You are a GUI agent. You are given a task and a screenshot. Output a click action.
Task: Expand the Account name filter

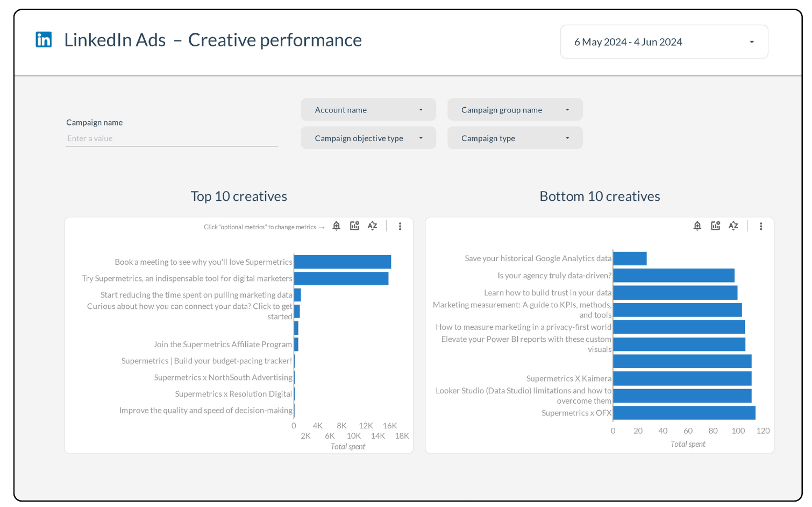click(x=368, y=110)
